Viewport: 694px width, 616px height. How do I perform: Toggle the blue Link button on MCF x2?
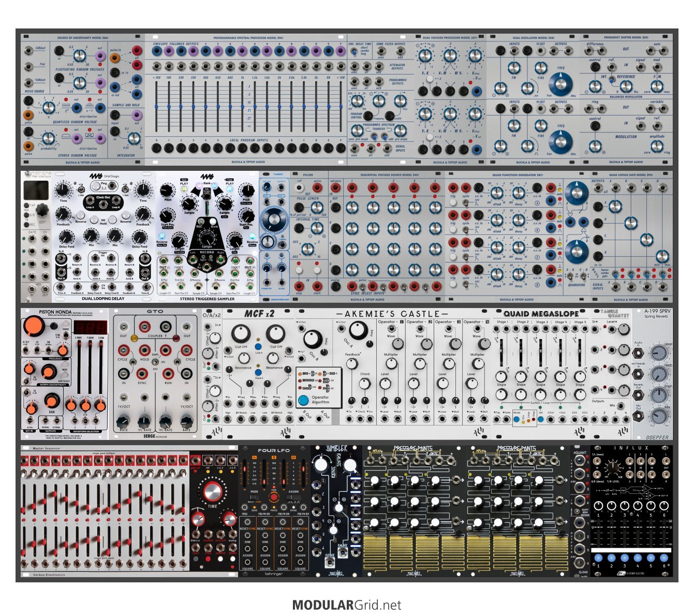pos(258,347)
